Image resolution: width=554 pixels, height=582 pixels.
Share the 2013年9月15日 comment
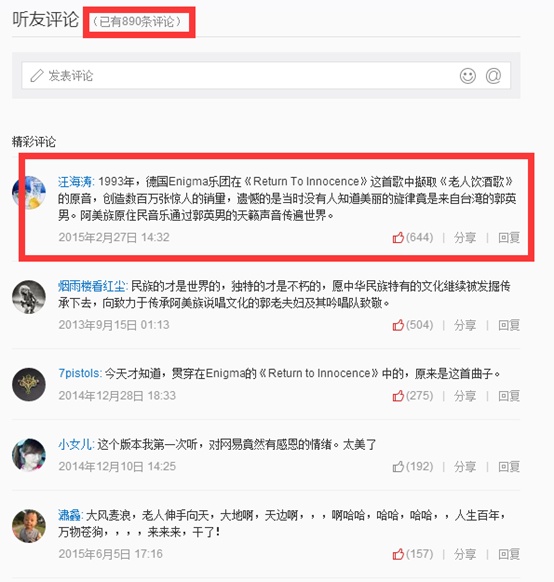tap(465, 325)
